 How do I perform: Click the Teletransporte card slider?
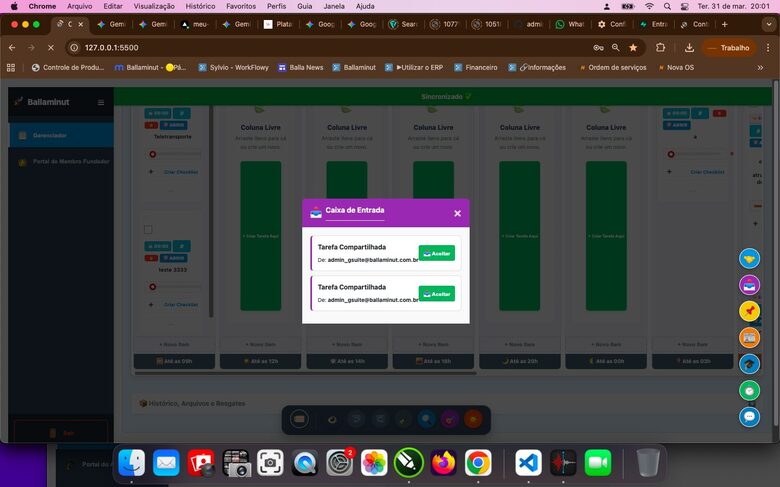[174, 153]
